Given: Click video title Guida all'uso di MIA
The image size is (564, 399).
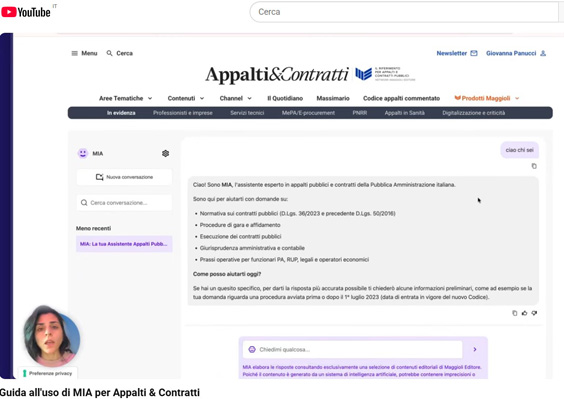Looking at the screenshot, I should (100, 392).
